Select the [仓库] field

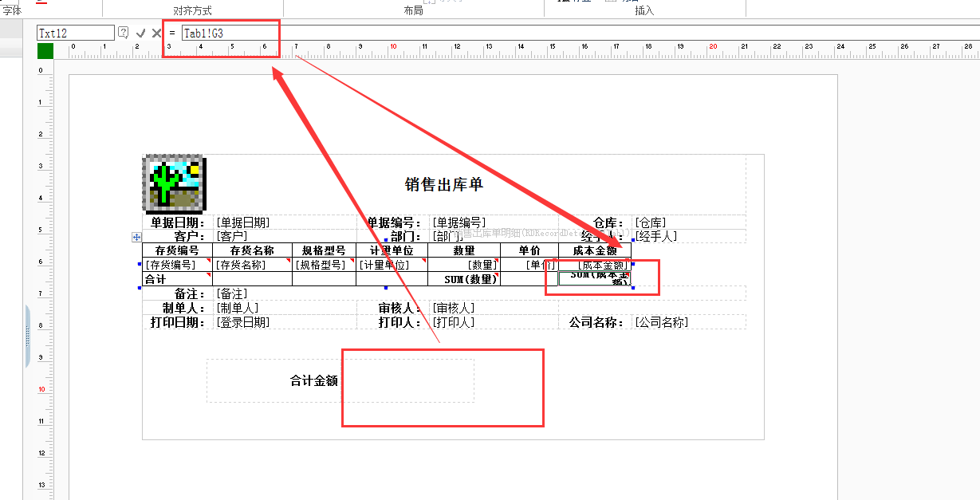click(x=651, y=222)
